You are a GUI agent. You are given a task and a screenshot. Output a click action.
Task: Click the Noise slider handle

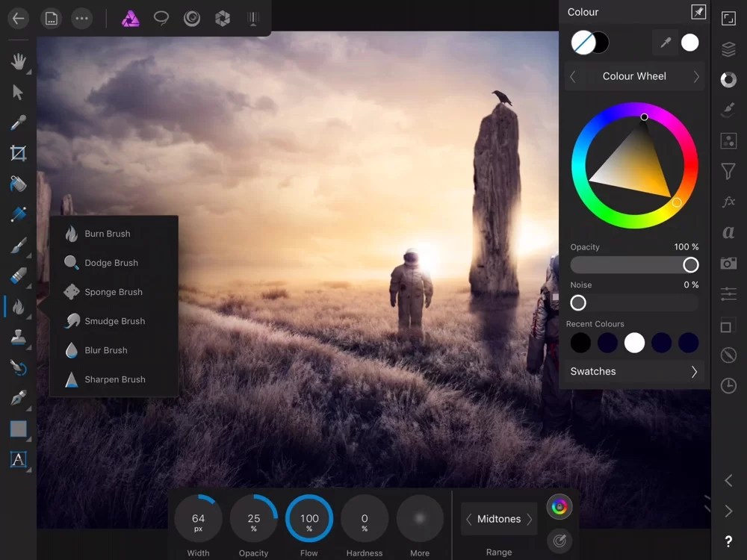point(578,303)
